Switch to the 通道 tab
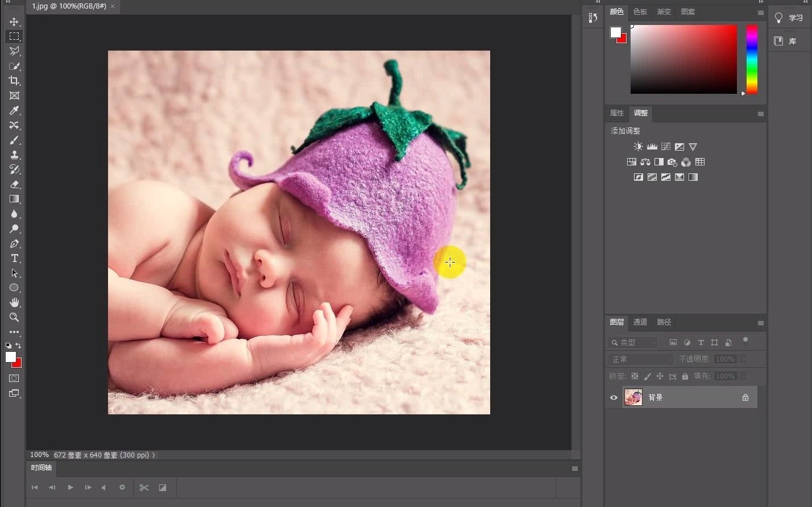This screenshot has height=507, width=812. (x=640, y=322)
